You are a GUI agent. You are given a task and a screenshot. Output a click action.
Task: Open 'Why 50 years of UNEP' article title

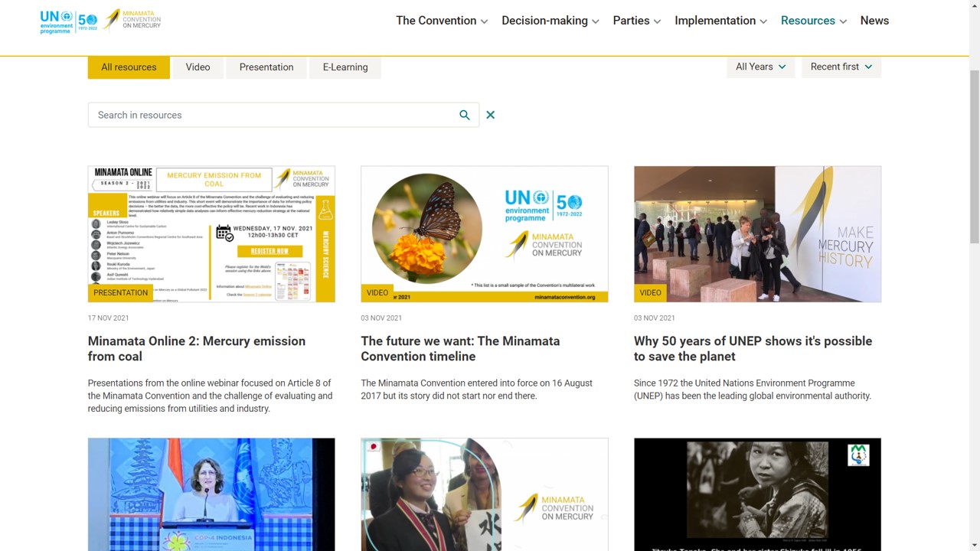[x=753, y=349]
